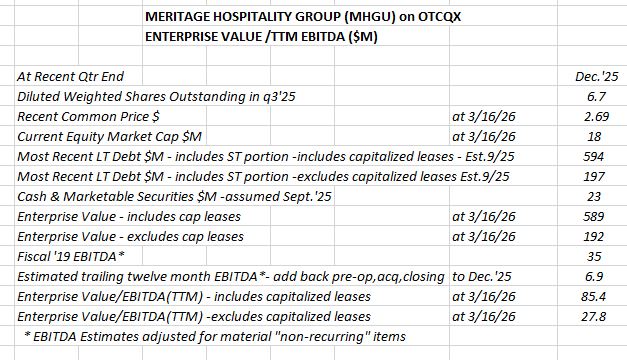Screen dimensions: 627x360
Task: Select the 85.4 EV/EBITDA ratio cell
Action: (593, 296)
